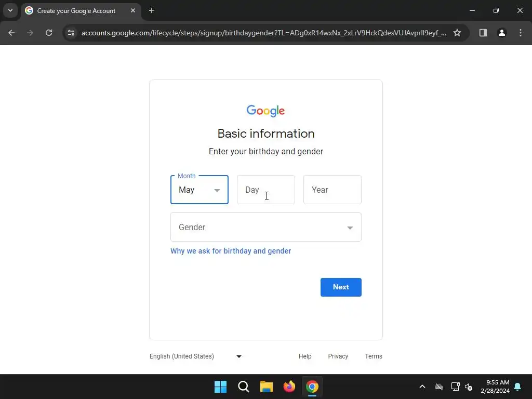Open the Windows Start menu
Viewport: 532px width, 399px height.
coord(220,387)
